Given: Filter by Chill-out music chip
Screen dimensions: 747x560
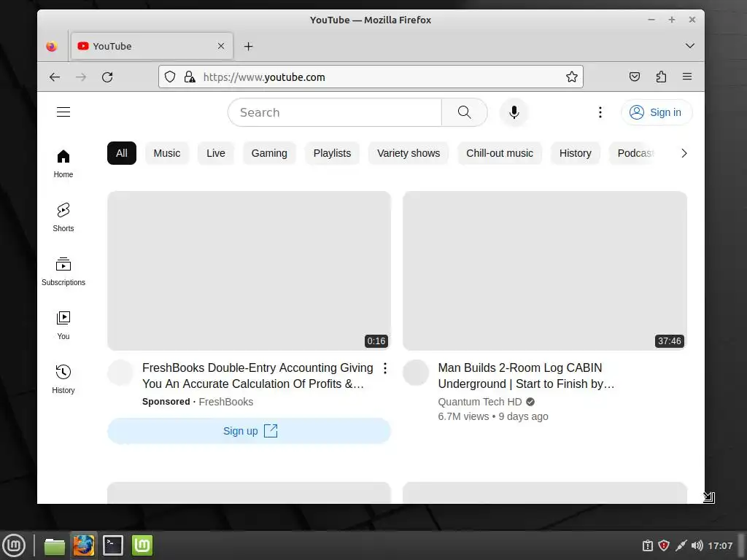Looking at the screenshot, I should (x=499, y=153).
